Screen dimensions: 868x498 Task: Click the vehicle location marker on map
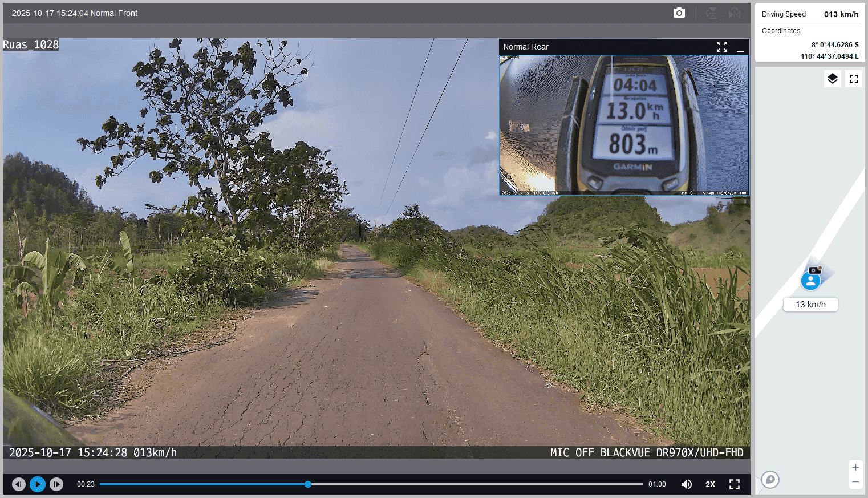tap(810, 280)
